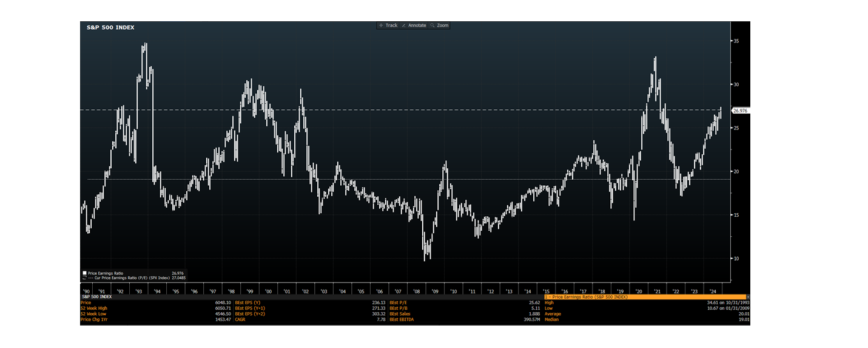Click the 35 tick on the price axis
This screenshot has width=868, height=348.
[736, 41]
